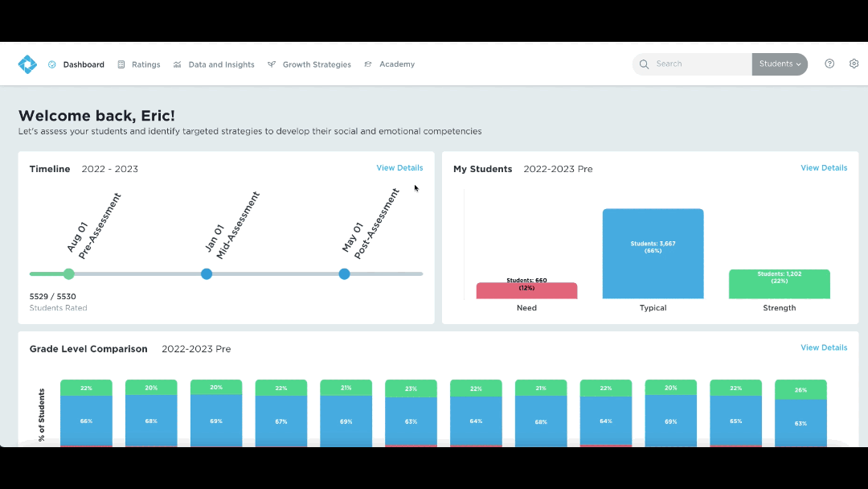The width and height of the screenshot is (868, 489).
Task: Open View Details for My Students
Action: (x=824, y=168)
